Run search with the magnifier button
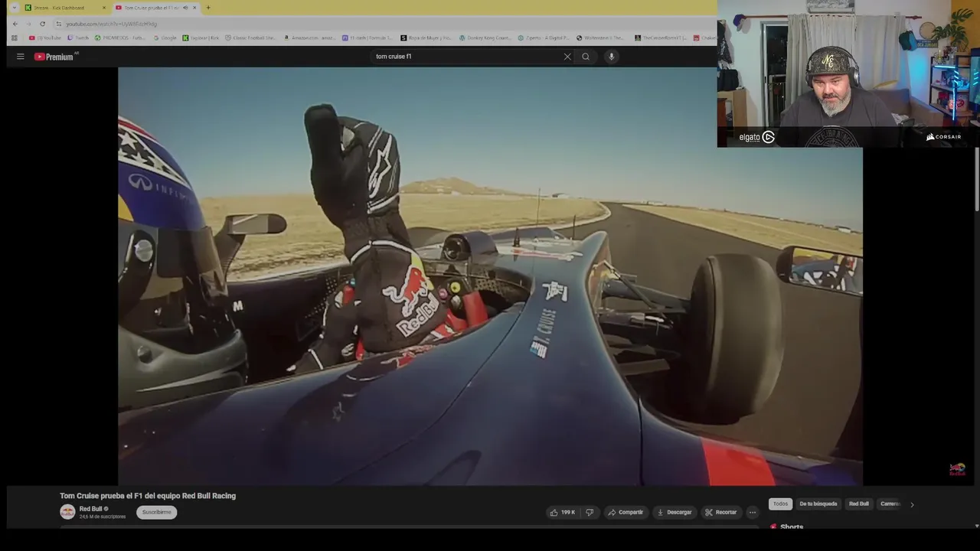 tap(586, 57)
